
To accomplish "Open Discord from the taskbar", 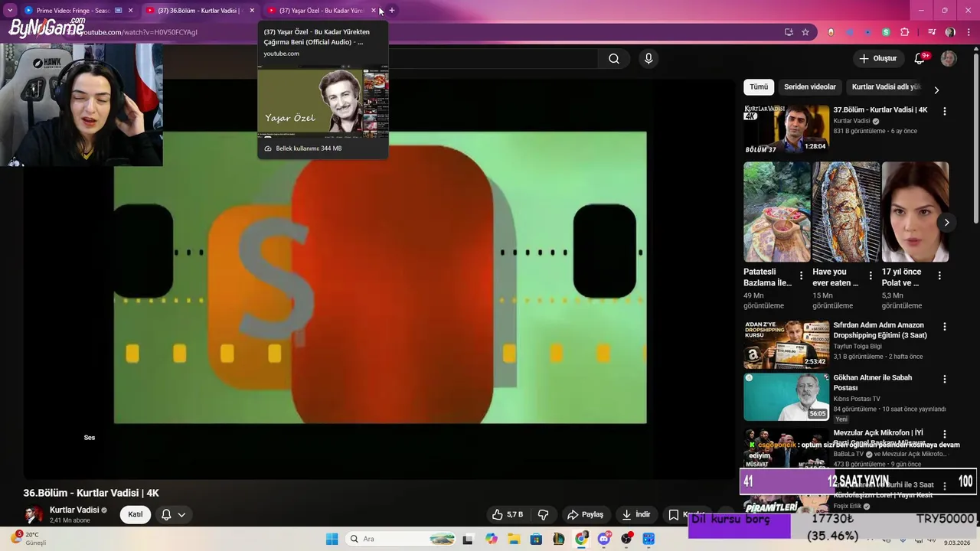I will coord(604,539).
